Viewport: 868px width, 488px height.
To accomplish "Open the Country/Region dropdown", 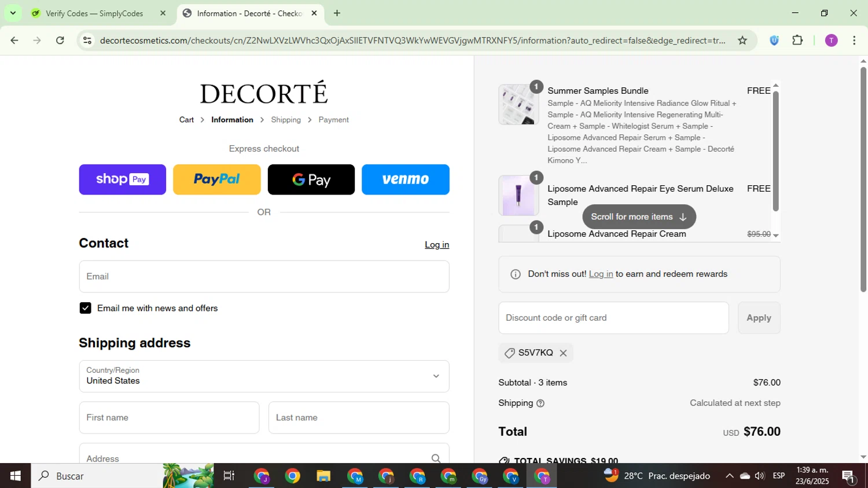I will 264,376.
